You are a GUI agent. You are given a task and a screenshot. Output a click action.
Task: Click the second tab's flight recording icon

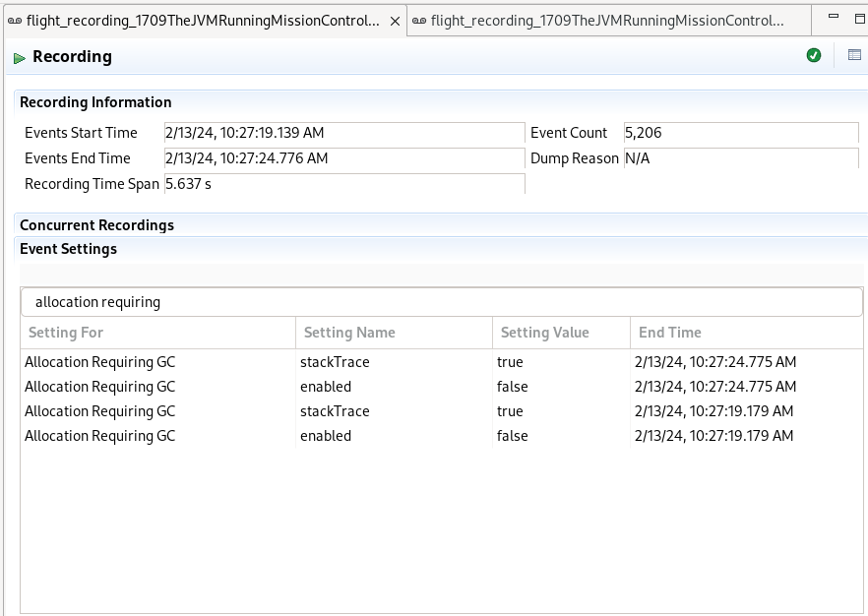419,21
